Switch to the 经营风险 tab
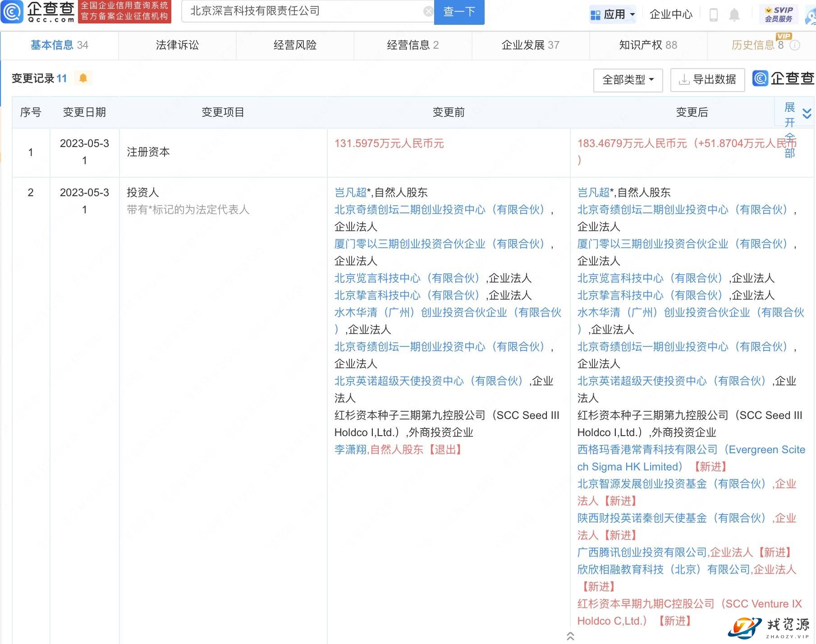Image resolution: width=816 pixels, height=644 pixels. click(295, 45)
